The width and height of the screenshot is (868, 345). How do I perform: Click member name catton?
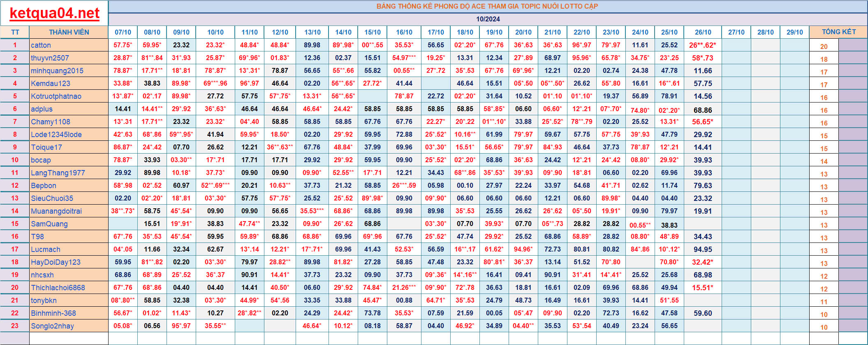coord(41,45)
